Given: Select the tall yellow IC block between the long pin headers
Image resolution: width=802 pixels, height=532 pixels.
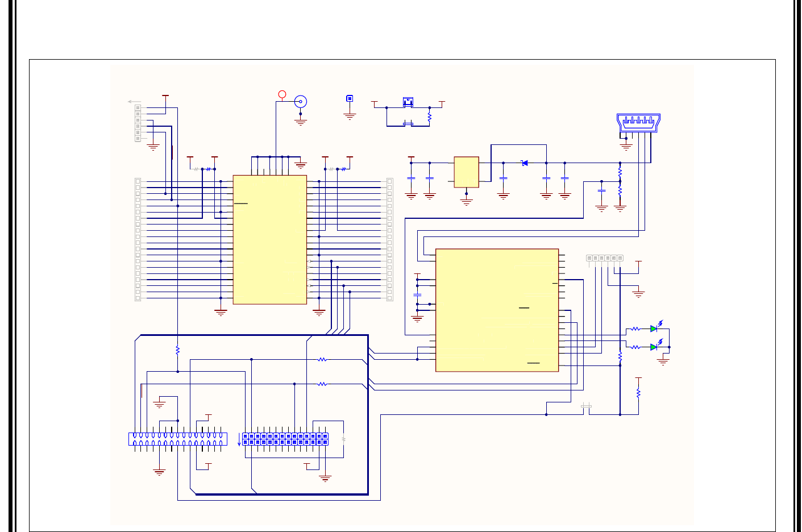Looking at the screenshot, I should click(x=270, y=239).
